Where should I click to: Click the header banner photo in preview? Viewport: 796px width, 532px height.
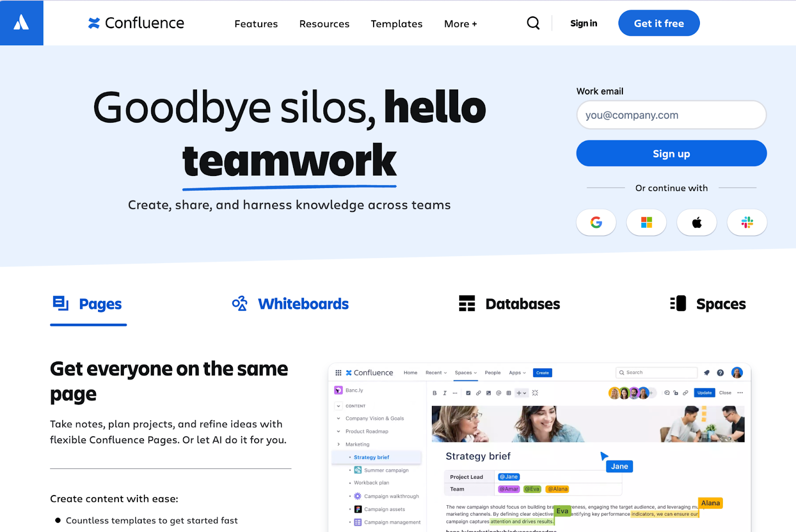coord(588,424)
